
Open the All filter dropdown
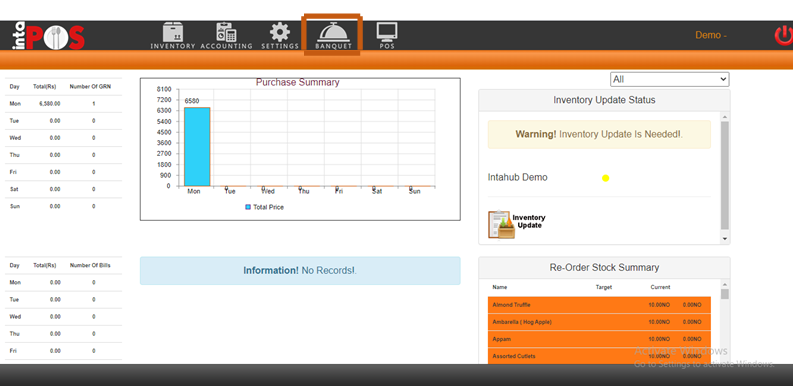point(670,79)
